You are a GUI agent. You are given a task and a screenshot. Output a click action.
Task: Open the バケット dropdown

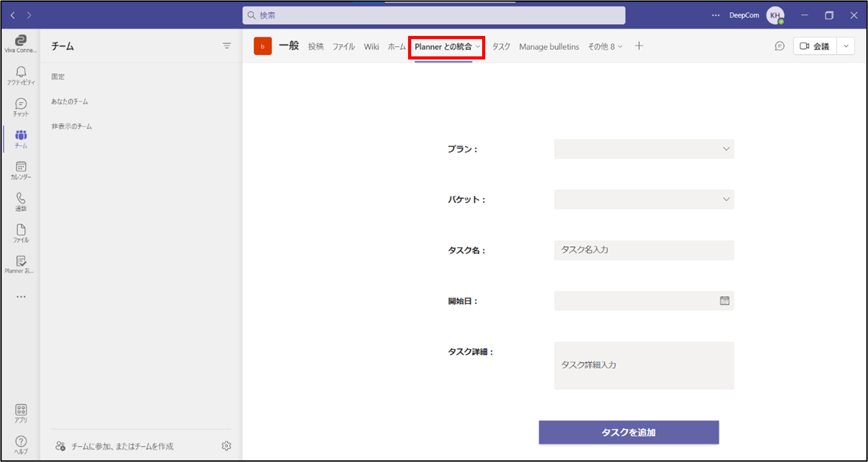[644, 200]
